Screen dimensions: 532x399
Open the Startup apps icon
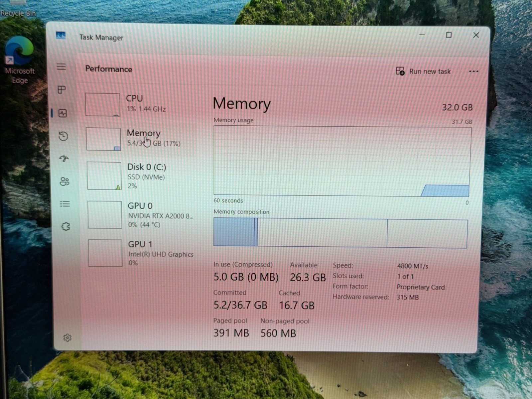[64, 159]
